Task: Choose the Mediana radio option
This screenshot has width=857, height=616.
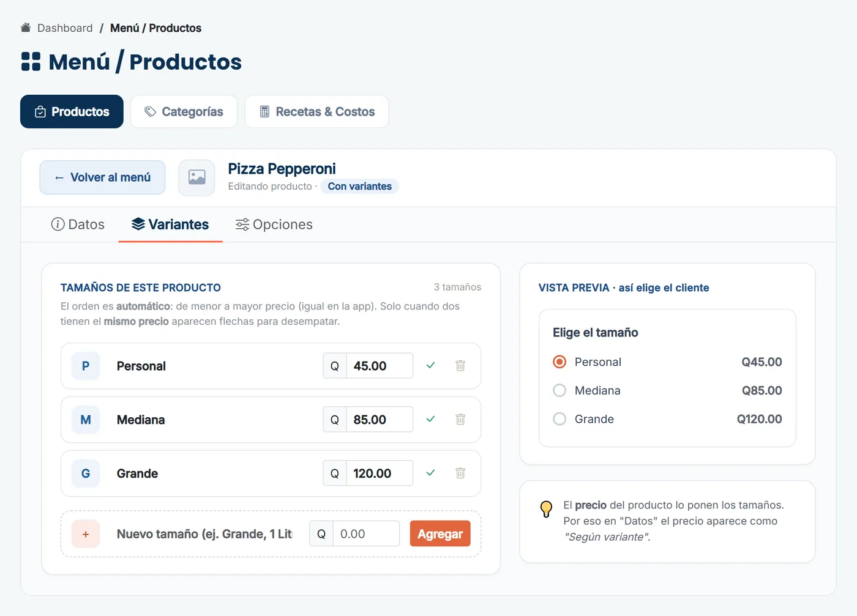Action: (559, 390)
